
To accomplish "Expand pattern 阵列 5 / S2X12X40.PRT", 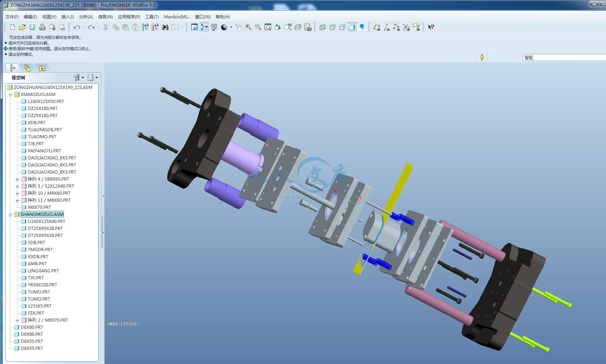I will (17, 186).
